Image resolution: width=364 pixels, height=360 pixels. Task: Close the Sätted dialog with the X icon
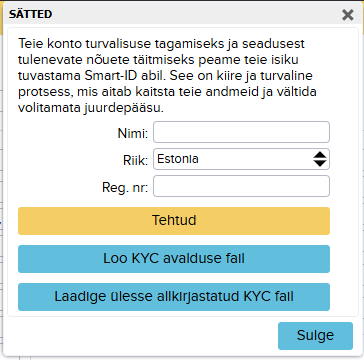[x=348, y=15]
